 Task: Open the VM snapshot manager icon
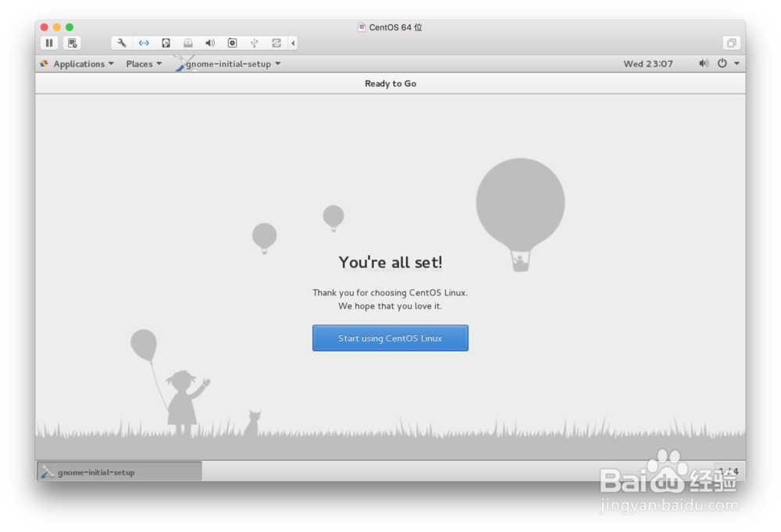(x=72, y=43)
